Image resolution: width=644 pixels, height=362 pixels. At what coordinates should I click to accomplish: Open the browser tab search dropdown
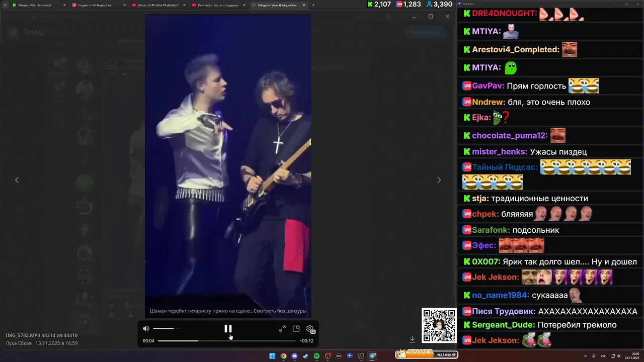click(x=5, y=5)
